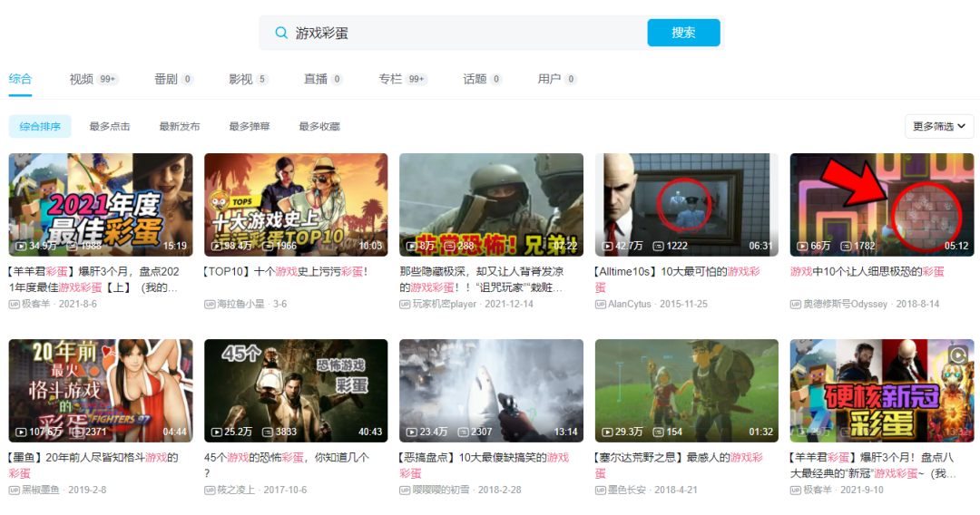Sort results by 最新发布
Screen dimensions: 980x515
coord(180,126)
